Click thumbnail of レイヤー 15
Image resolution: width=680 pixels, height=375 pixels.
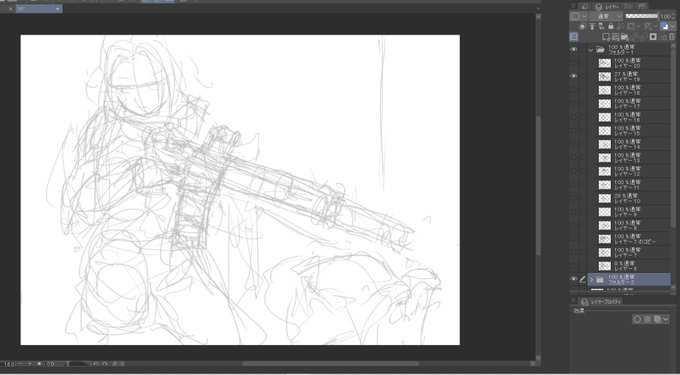(x=605, y=130)
